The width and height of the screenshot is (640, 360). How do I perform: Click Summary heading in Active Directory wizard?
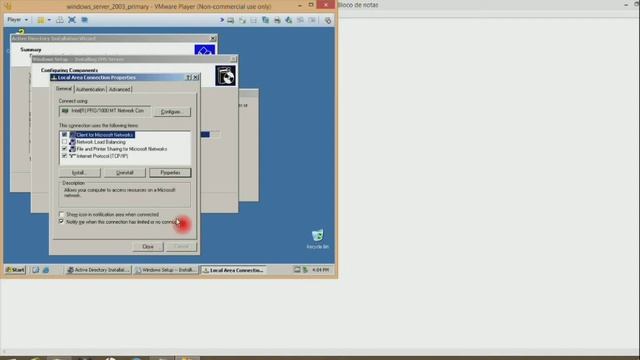(x=31, y=49)
